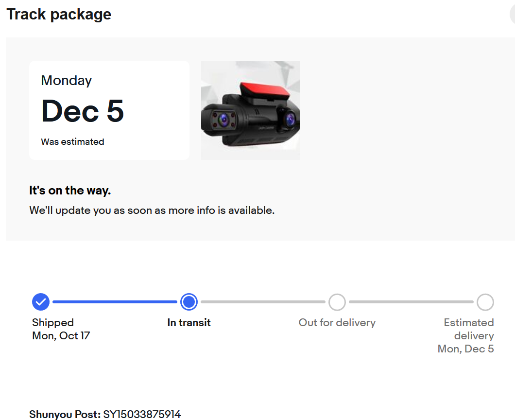
Task: Click the Track package heading
Action: [59, 15]
